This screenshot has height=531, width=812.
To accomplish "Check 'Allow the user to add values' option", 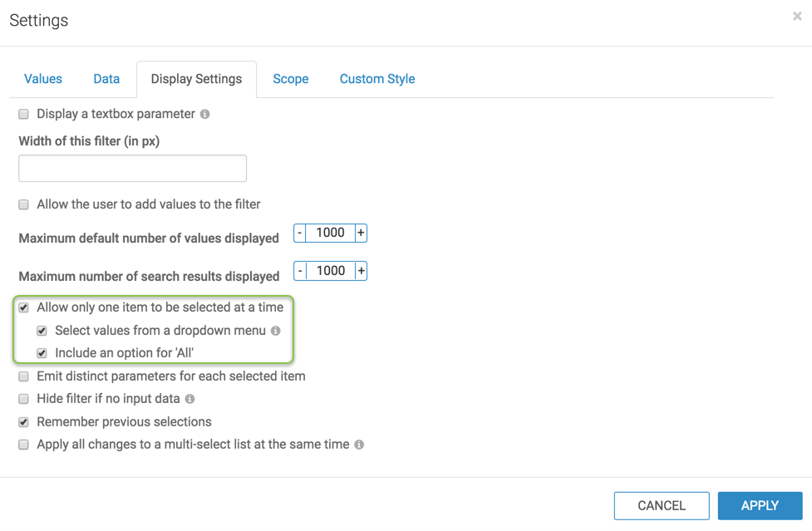I will pos(24,204).
